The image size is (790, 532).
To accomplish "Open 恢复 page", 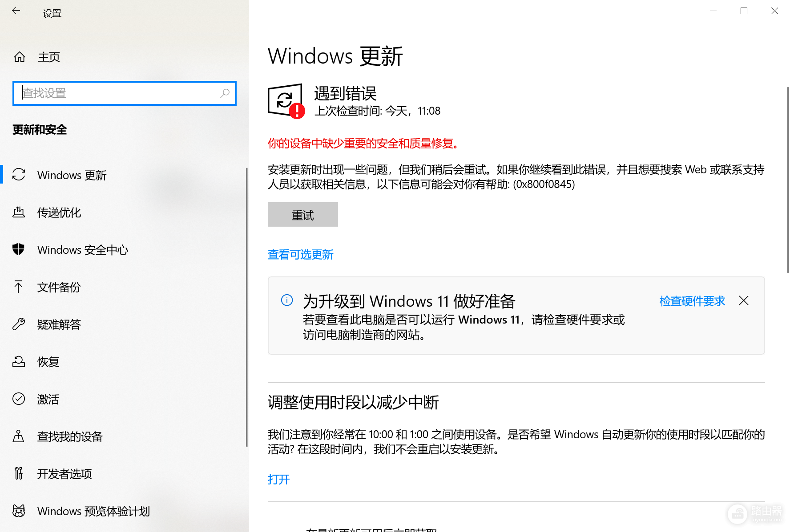I will [x=124, y=361].
